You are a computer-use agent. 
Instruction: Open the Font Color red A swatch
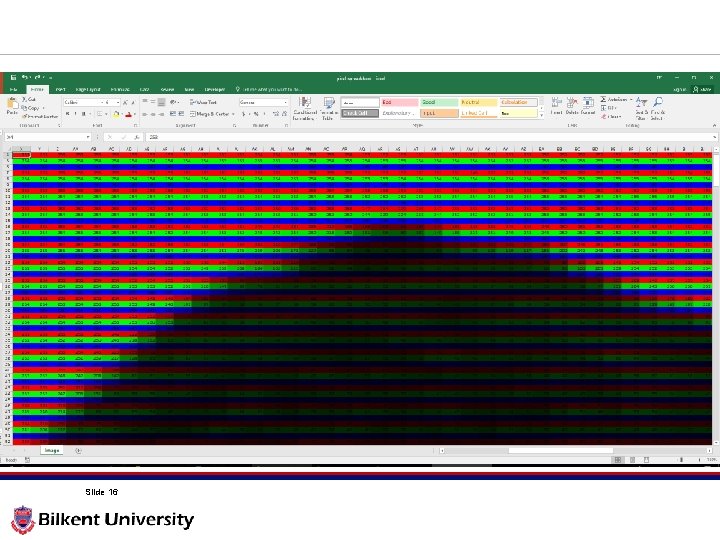(129, 114)
